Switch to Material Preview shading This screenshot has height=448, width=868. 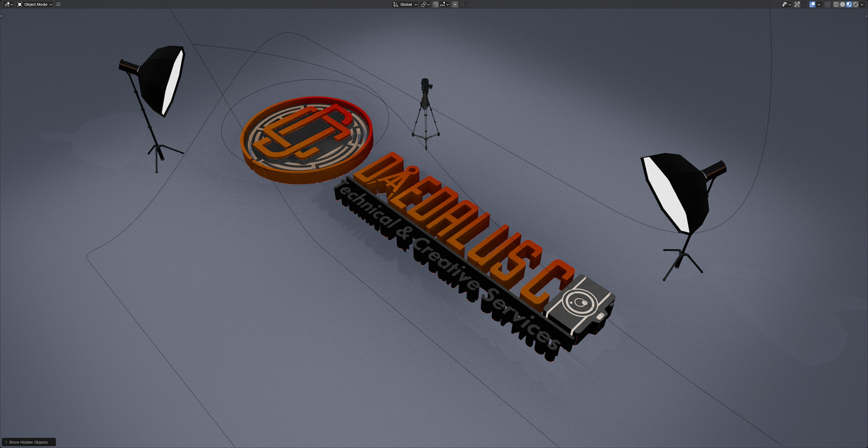click(849, 5)
